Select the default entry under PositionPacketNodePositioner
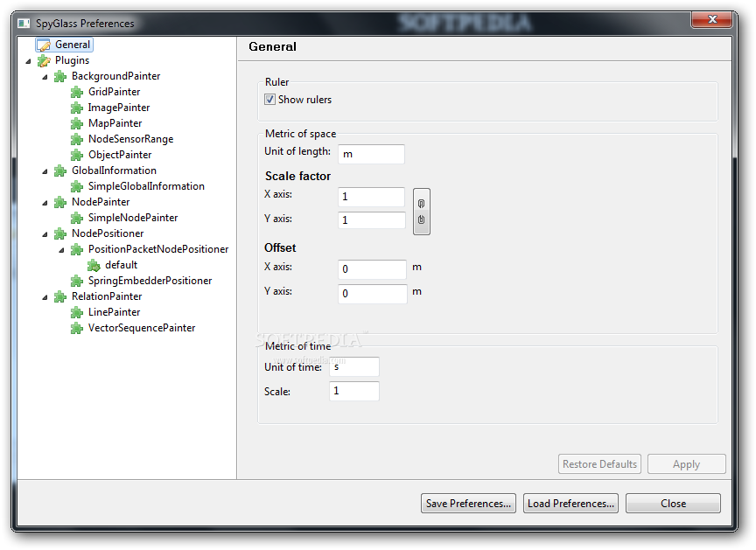The image size is (756, 550). (121, 265)
